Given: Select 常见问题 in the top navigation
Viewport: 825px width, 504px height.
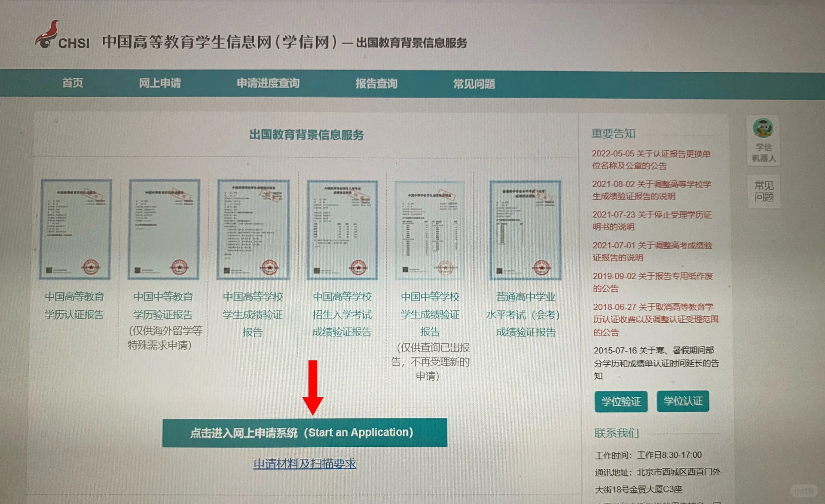Looking at the screenshot, I should [x=474, y=84].
